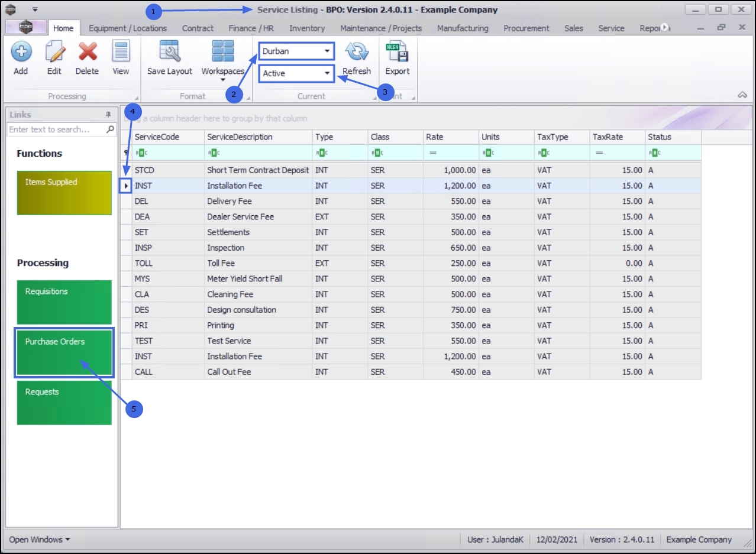Export the service list to Excel
Screen dimensions: 756x554
point(397,52)
